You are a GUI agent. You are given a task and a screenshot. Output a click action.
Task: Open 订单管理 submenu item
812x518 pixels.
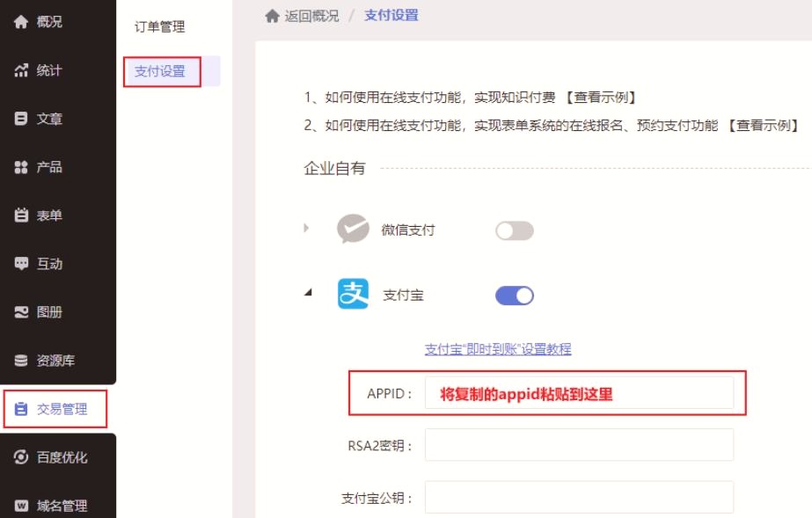coord(160,27)
